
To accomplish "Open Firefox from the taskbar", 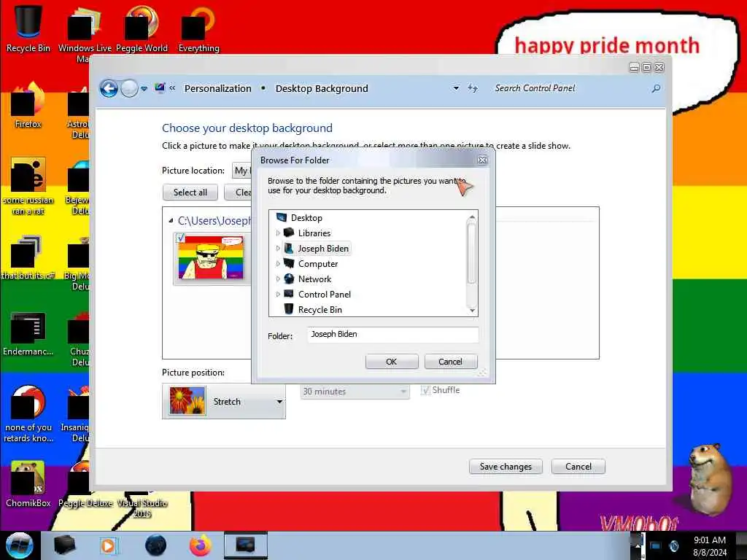I will [x=201, y=545].
